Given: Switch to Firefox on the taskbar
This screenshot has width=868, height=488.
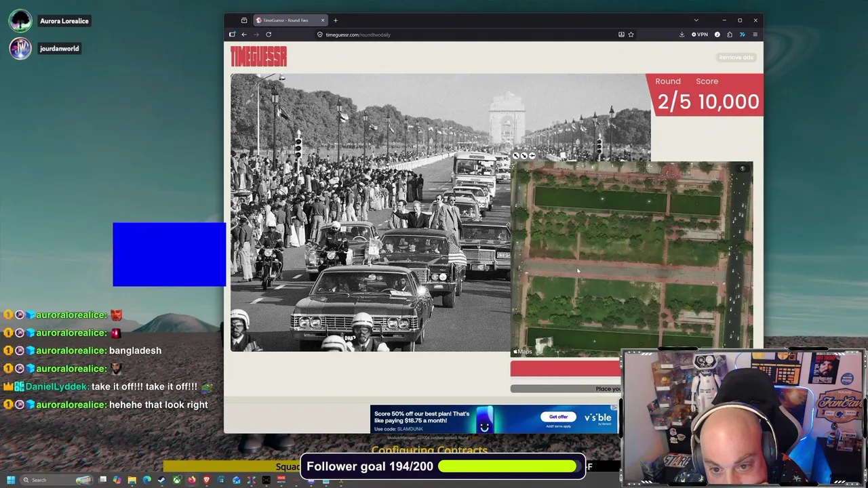Looking at the screenshot, I should (x=192, y=480).
